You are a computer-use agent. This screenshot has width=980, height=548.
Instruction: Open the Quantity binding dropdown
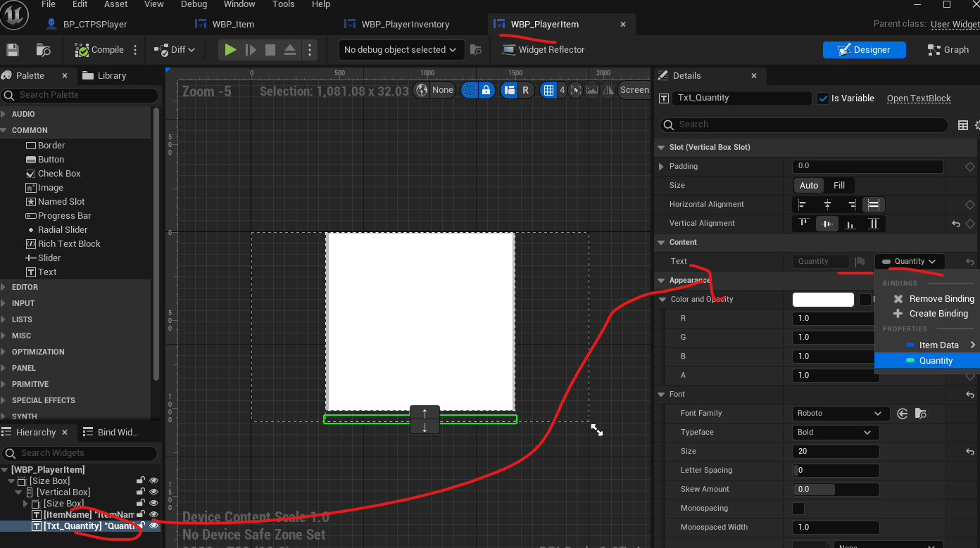pyautogui.click(x=910, y=261)
